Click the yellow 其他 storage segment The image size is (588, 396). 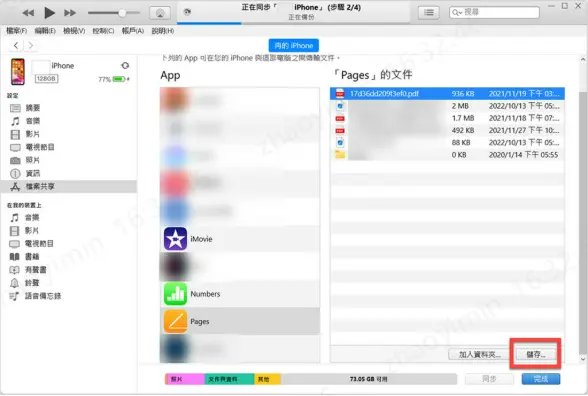[267, 379]
